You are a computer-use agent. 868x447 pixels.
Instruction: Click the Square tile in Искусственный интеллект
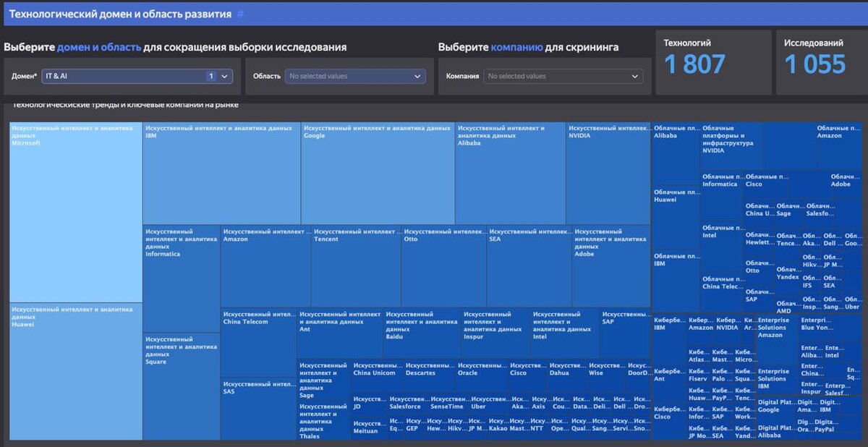pyautogui.click(x=182, y=386)
